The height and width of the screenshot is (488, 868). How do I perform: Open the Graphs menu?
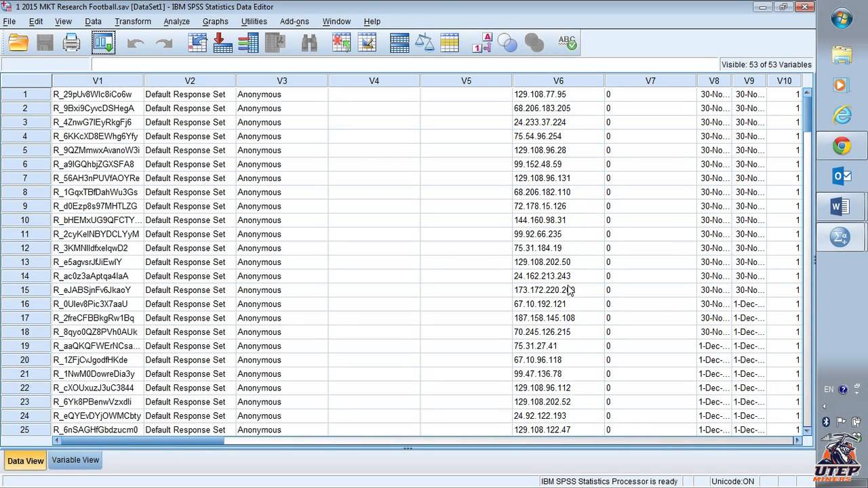point(216,21)
